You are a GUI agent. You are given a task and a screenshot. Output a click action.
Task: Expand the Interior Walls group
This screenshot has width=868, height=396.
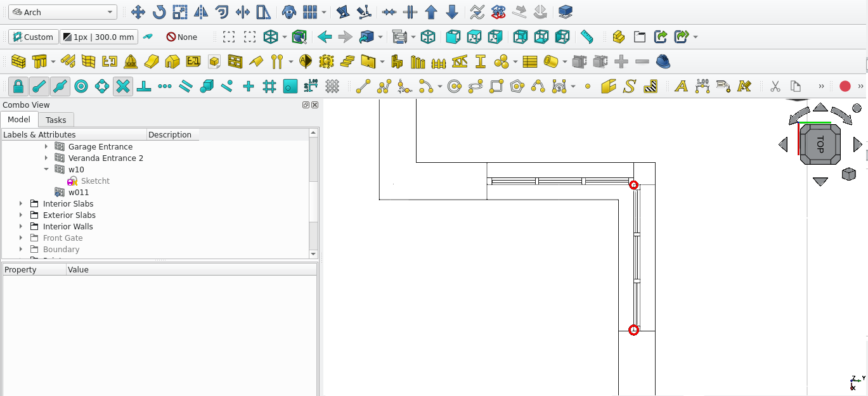click(x=21, y=226)
